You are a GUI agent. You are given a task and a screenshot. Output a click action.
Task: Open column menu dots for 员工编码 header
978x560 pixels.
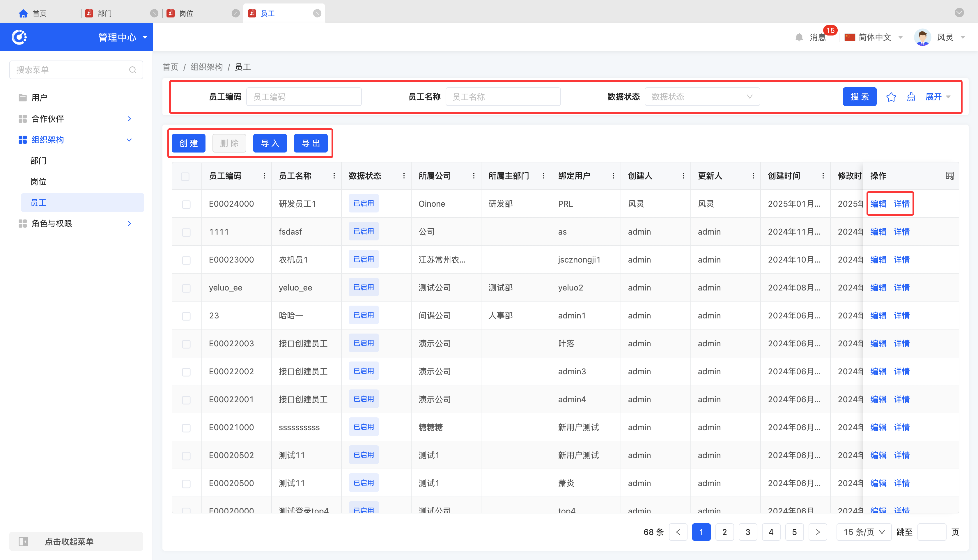coord(264,176)
